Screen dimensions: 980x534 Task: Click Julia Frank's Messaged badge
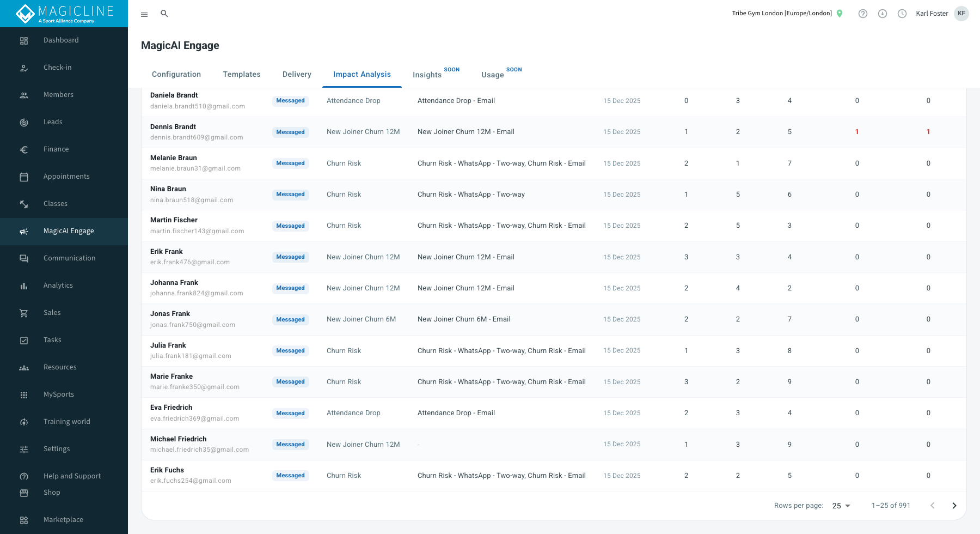pos(290,351)
